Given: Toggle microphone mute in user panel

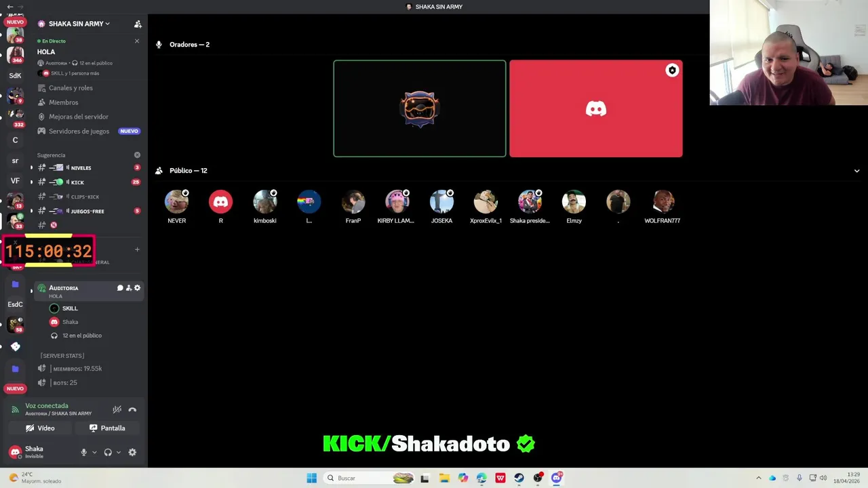Looking at the screenshot, I should click(x=84, y=452).
